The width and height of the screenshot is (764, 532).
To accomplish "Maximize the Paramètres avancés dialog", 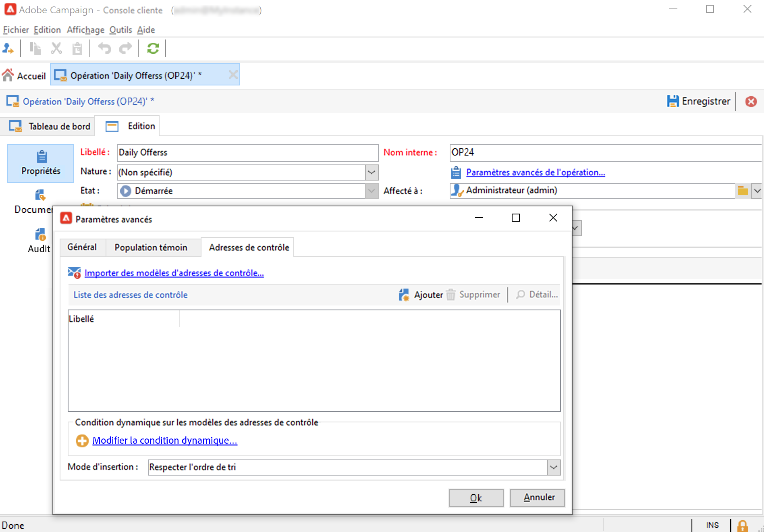I will 516,218.
